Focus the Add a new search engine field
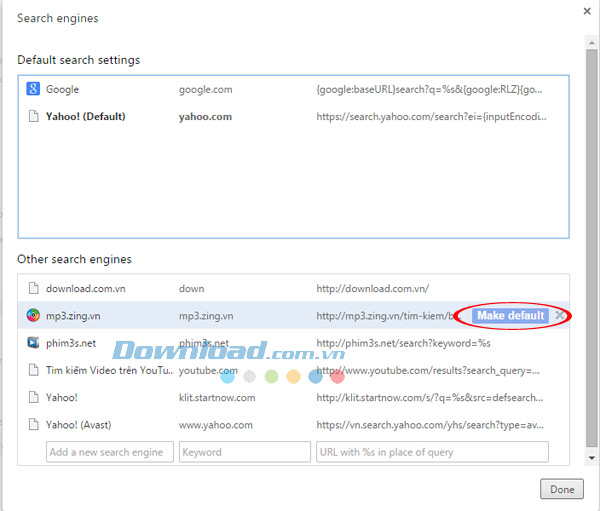This screenshot has width=600, height=511. pos(110,452)
